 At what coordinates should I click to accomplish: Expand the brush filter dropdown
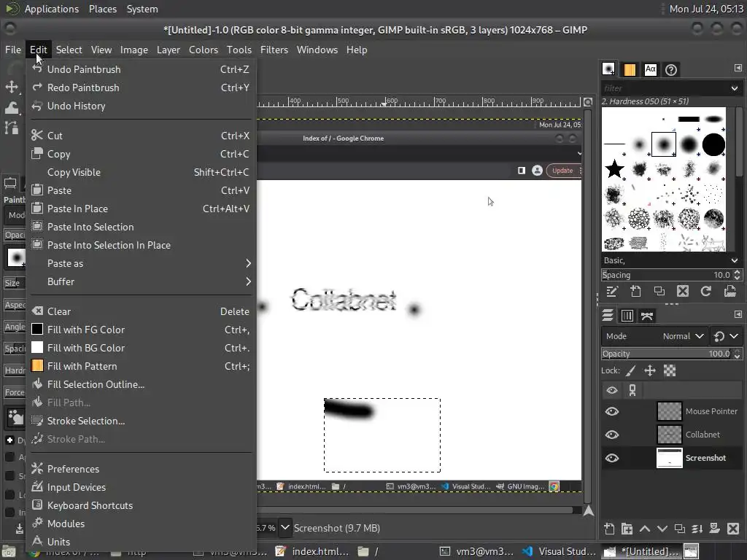click(734, 88)
